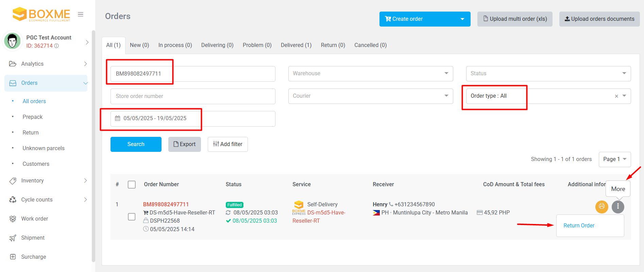Click the hamburger menu icon
Image resolution: width=644 pixels, height=272 pixels.
pyautogui.click(x=81, y=14)
